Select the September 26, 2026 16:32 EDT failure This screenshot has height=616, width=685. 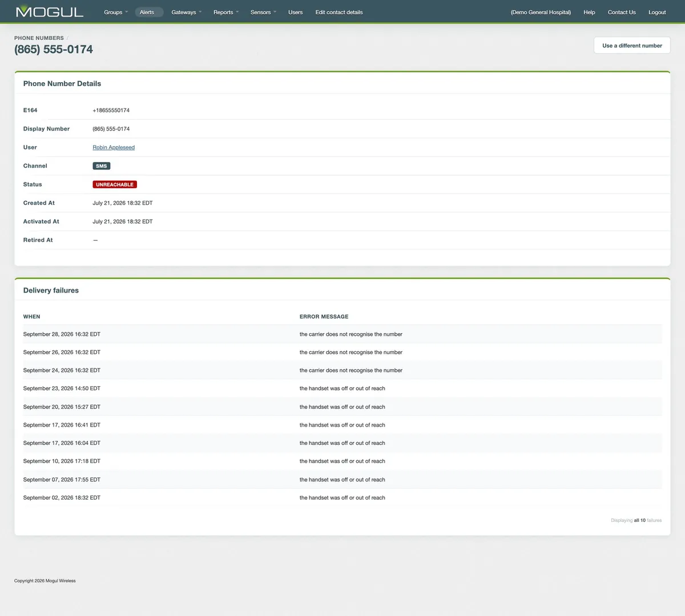click(x=342, y=352)
